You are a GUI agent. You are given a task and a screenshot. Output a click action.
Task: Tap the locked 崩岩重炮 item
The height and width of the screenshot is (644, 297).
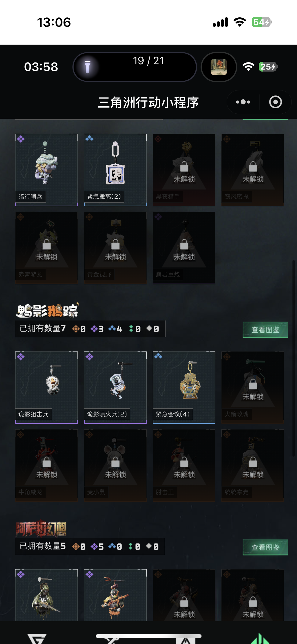click(184, 248)
